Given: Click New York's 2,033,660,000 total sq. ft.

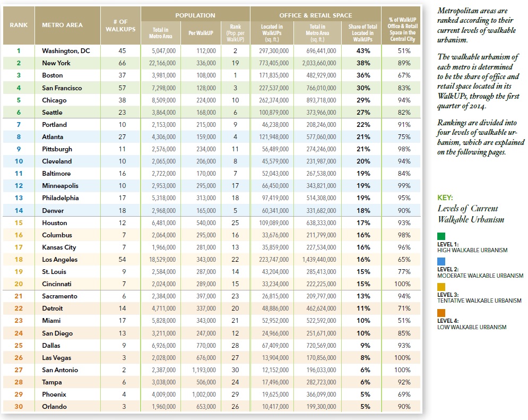Looking at the screenshot, I should pos(319,63).
